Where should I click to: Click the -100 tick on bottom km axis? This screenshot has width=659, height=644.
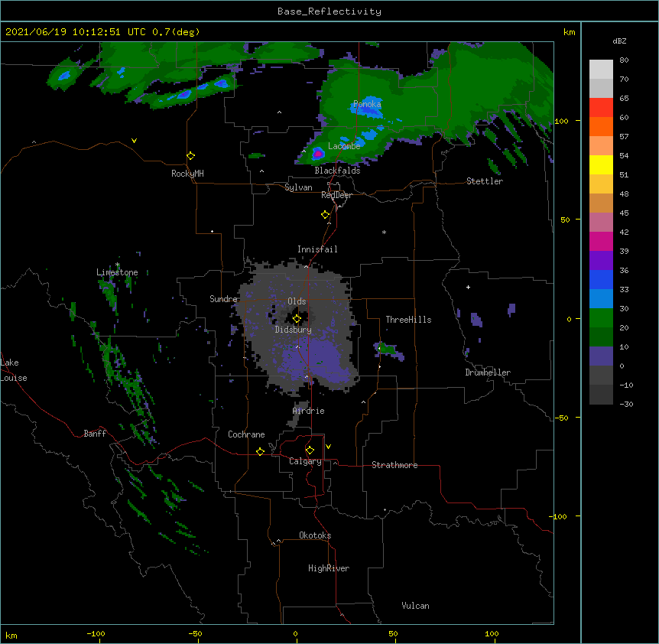tap(96, 633)
